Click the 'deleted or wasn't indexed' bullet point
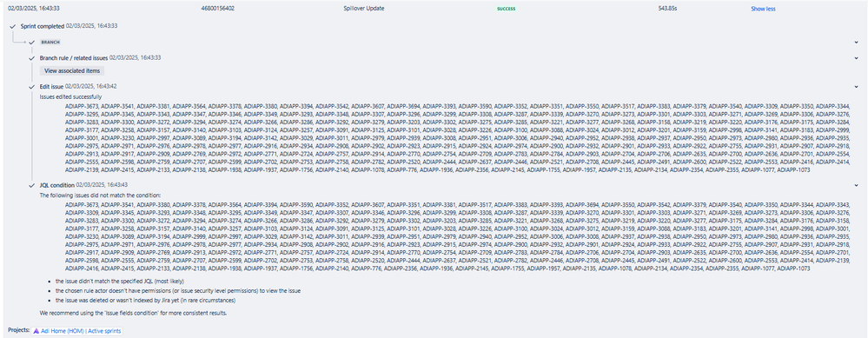The width and height of the screenshot is (868, 338). 146,301
